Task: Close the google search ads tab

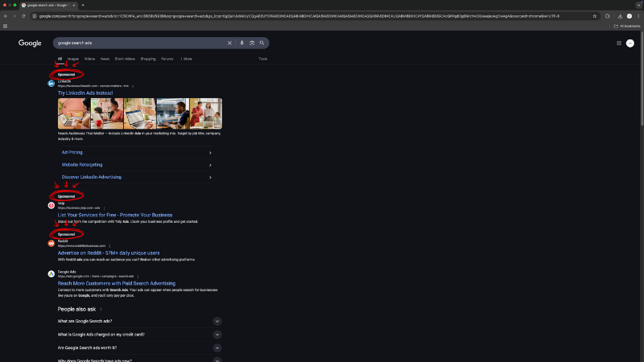Action: (x=74, y=6)
